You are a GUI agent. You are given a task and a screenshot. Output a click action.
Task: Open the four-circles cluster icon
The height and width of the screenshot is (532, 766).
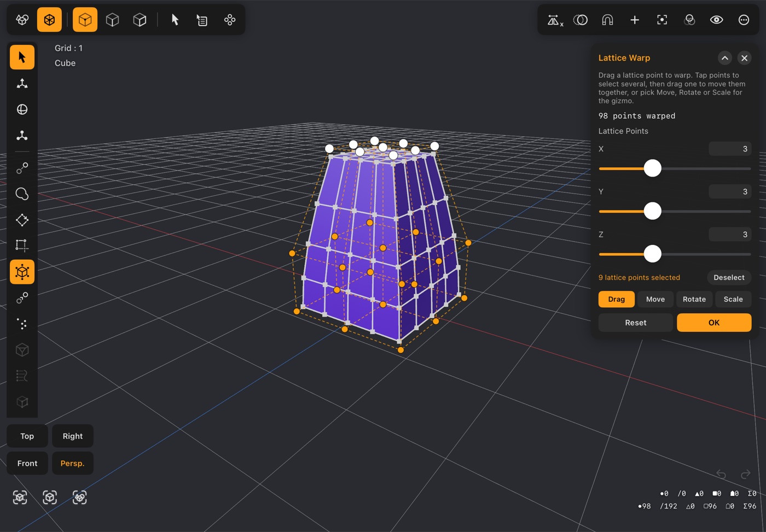click(230, 20)
